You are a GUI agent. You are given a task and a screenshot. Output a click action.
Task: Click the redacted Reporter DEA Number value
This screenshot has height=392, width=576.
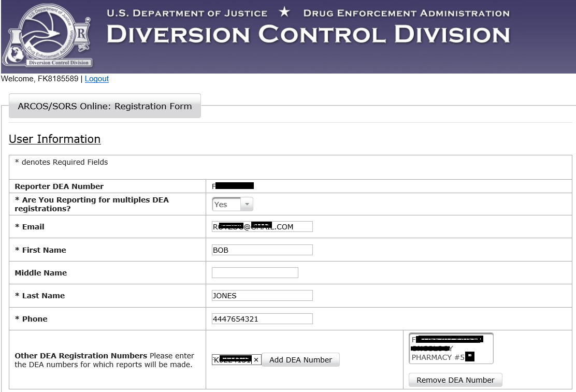pyautogui.click(x=233, y=186)
